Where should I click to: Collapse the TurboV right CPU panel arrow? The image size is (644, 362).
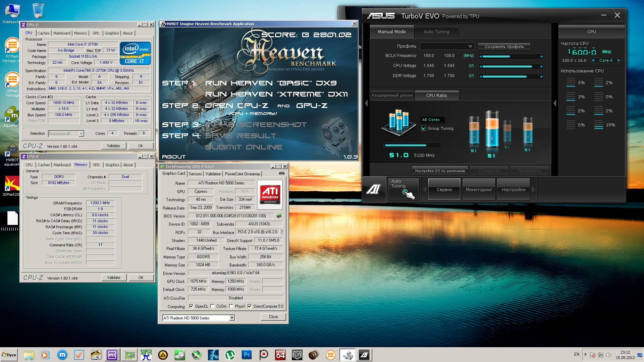pyautogui.click(x=555, y=104)
